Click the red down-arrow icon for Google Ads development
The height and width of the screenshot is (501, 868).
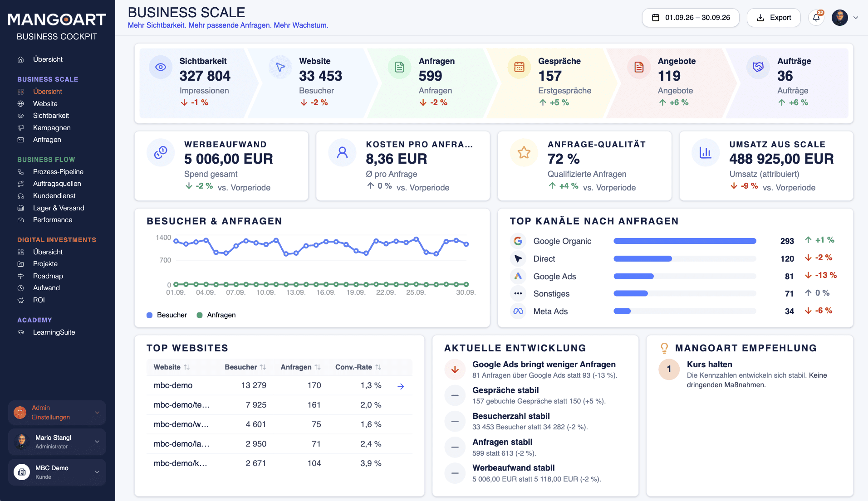[x=455, y=370]
